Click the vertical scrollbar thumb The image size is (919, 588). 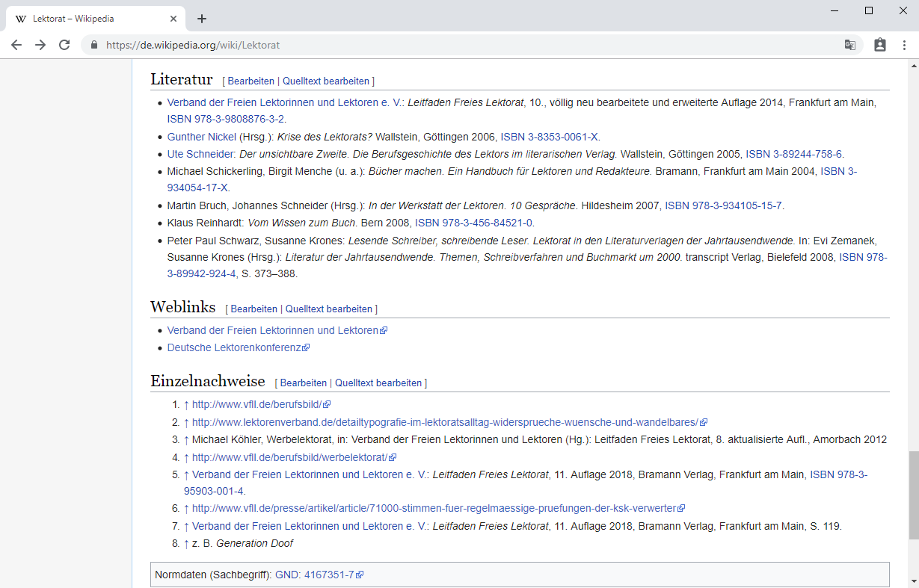click(x=913, y=493)
